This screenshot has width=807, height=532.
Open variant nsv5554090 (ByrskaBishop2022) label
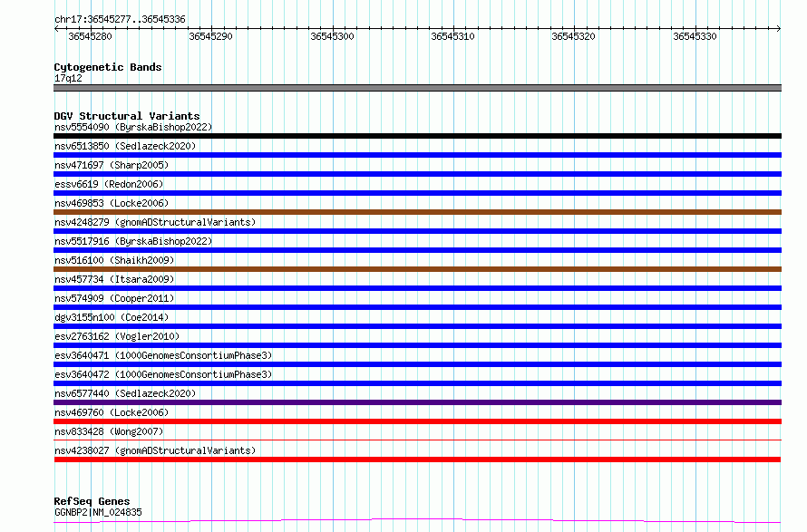coord(133,127)
